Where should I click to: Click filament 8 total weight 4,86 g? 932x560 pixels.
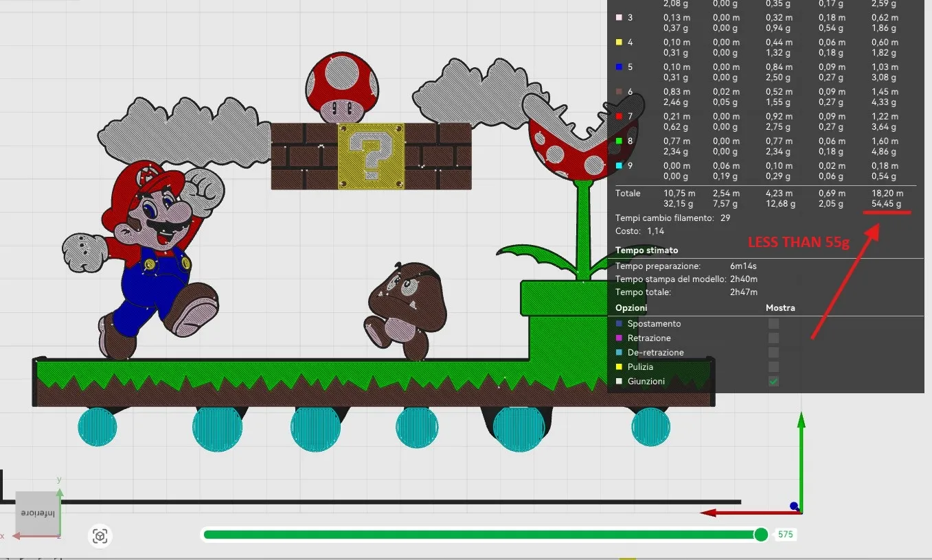(x=884, y=151)
